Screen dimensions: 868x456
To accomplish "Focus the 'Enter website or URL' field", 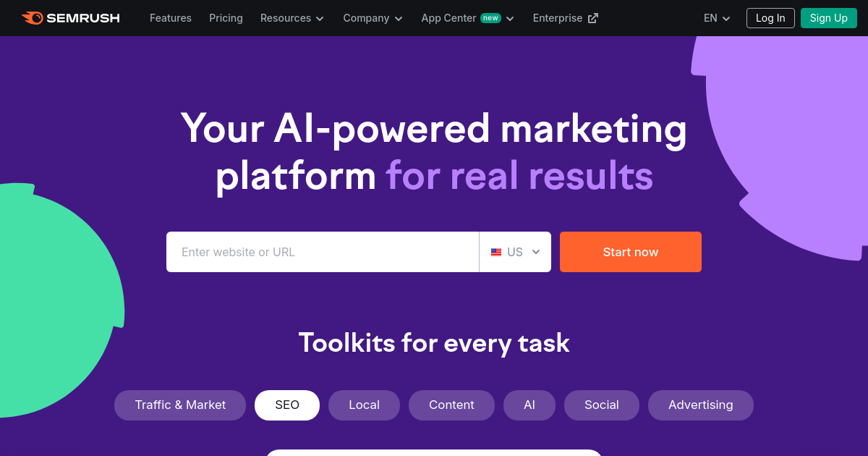I will (x=323, y=252).
